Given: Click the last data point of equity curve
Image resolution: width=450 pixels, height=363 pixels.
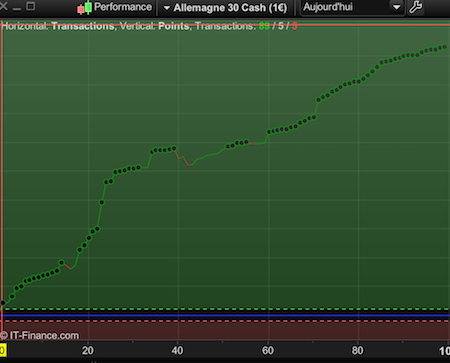Looking at the screenshot, I should pos(444,47).
